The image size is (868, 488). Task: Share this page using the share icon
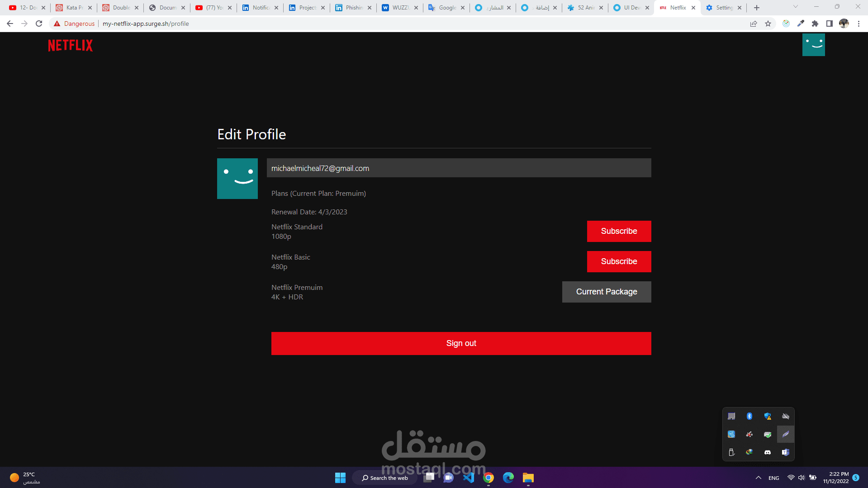pyautogui.click(x=754, y=24)
